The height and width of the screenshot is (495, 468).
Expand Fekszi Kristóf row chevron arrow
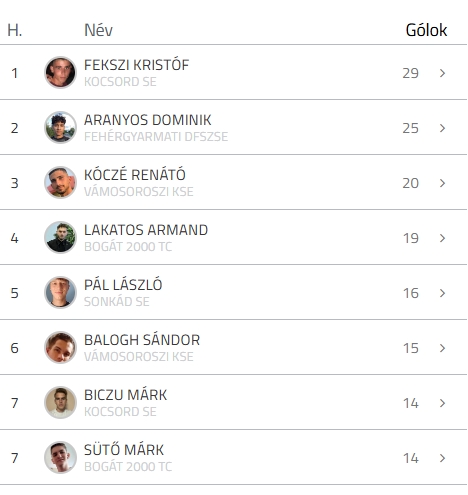(442, 73)
